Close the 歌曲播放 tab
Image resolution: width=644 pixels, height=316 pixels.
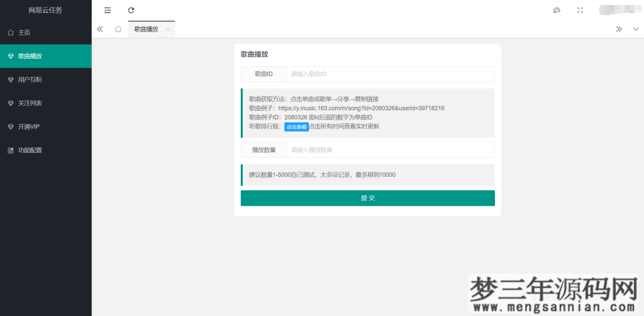coord(168,29)
